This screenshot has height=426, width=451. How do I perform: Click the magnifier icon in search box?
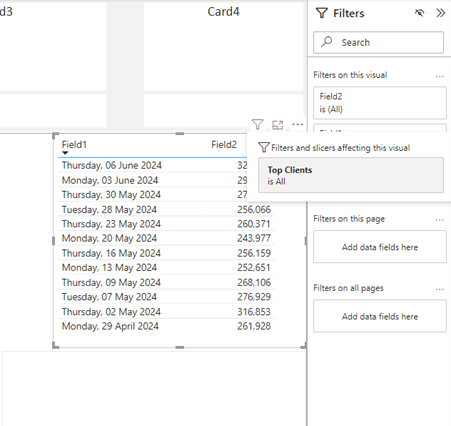click(x=327, y=42)
